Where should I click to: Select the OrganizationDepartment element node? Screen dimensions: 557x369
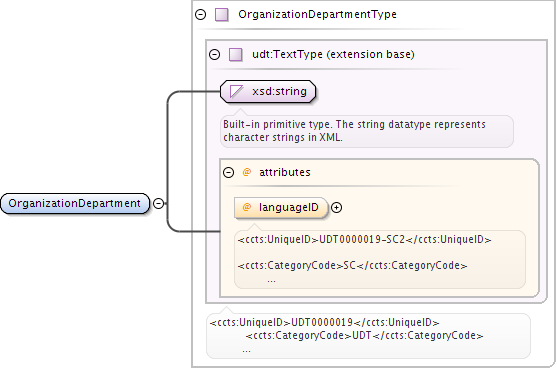point(75,204)
